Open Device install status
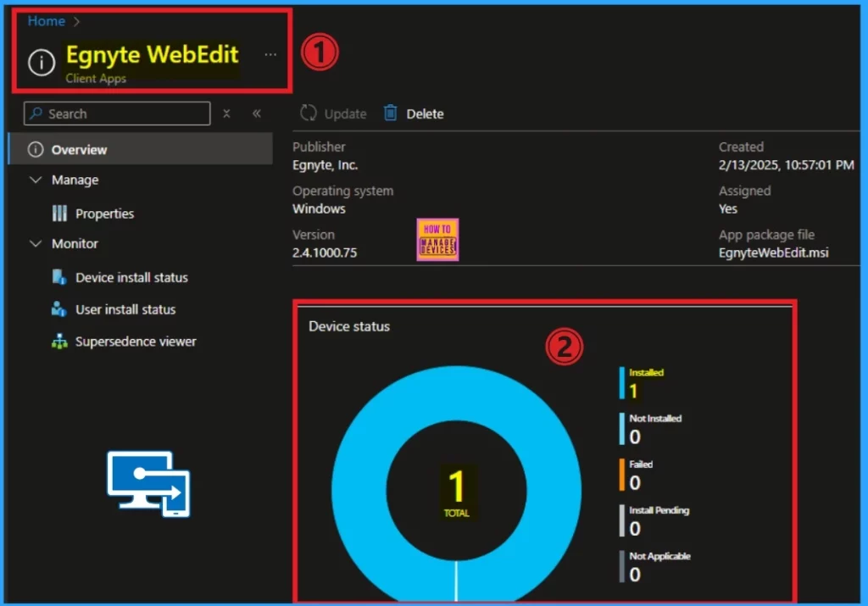The image size is (868, 606). click(131, 277)
